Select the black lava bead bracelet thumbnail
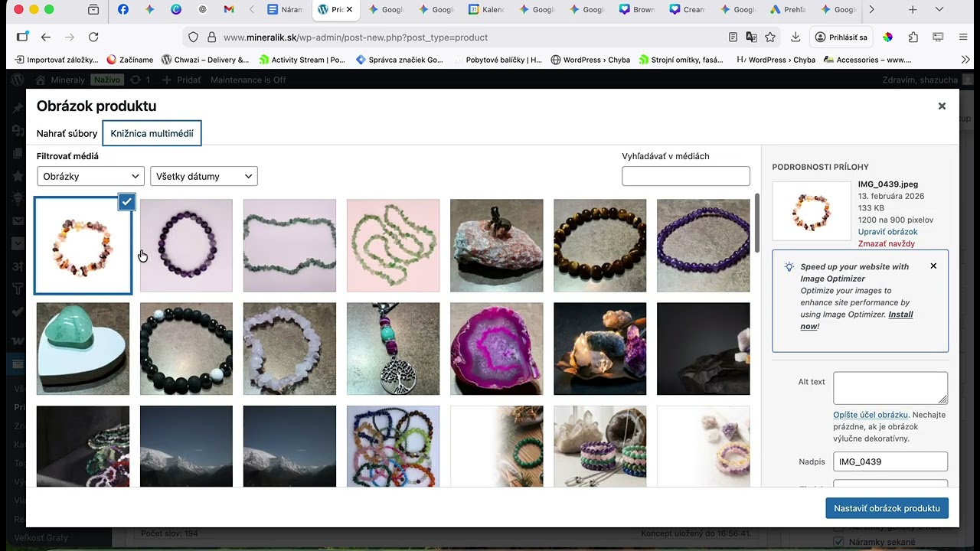This screenshot has width=980, height=551. coord(186,349)
